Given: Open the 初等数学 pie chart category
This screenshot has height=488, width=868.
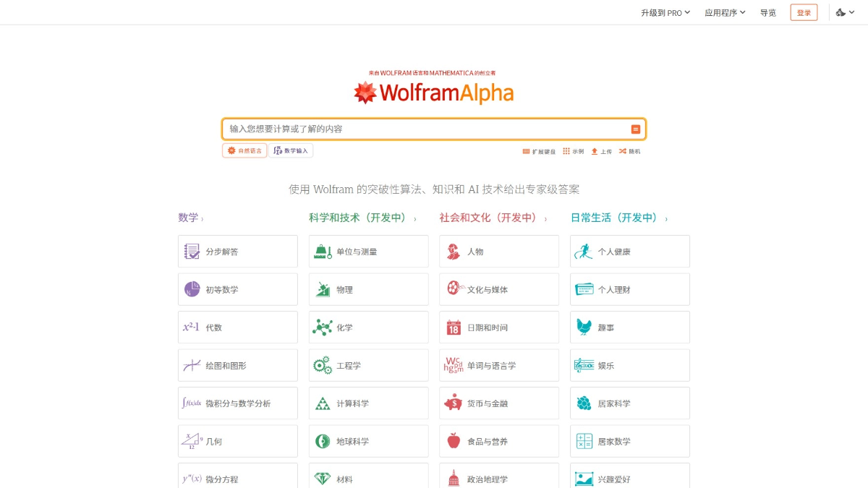Looking at the screenshot, I should coord(238,289).
